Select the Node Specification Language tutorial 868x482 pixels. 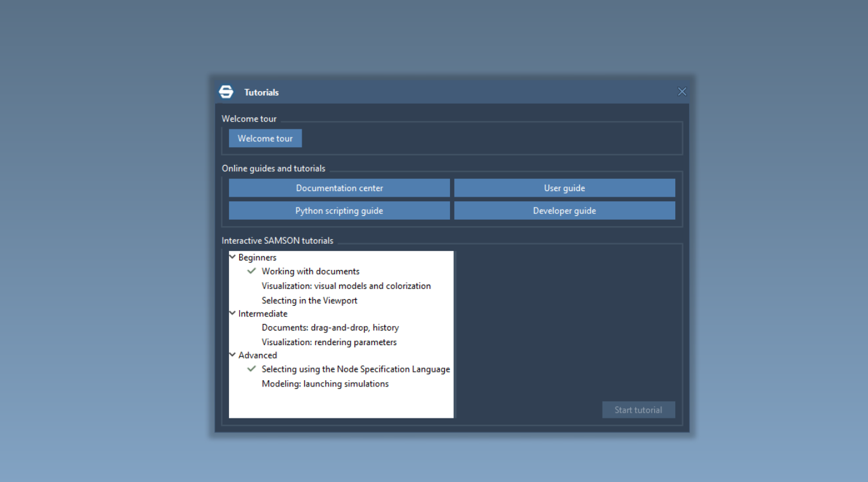coord(356,369)
